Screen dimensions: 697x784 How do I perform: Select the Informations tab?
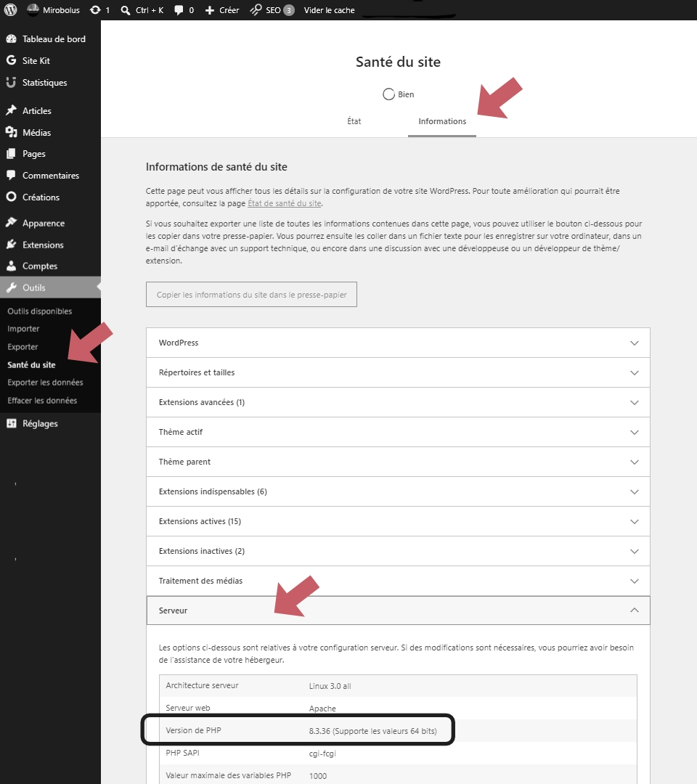click(x=442, y=121)
